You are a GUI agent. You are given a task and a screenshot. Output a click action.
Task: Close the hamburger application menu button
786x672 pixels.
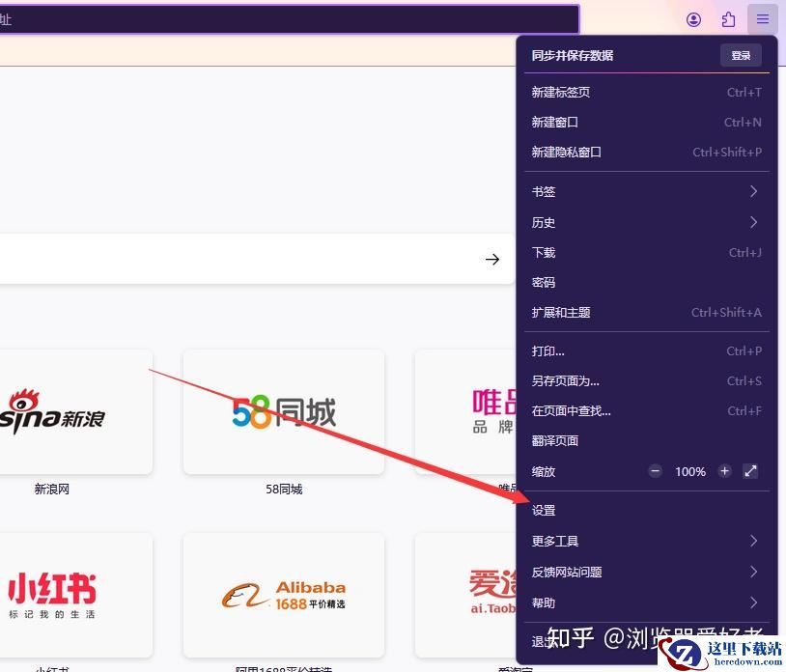tap(763, 19)
